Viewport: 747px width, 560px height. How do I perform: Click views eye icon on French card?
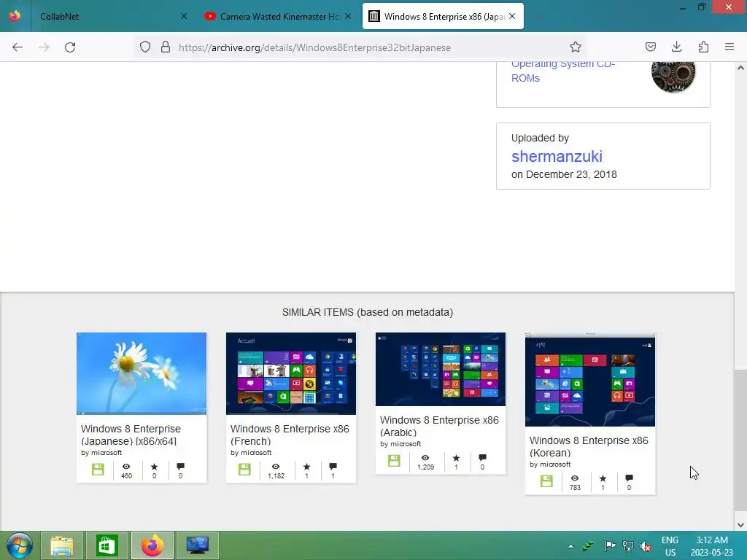click(x=276, y=466)
